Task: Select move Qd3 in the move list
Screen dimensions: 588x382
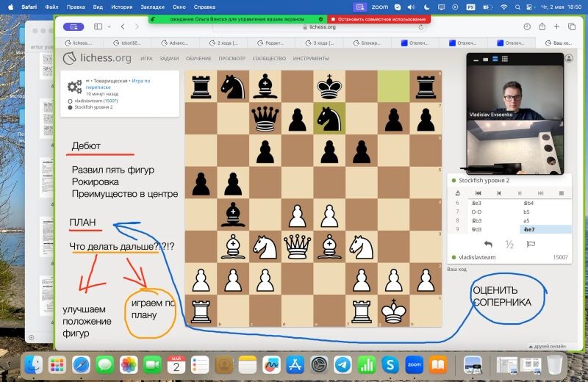Action: coord(479,229)
